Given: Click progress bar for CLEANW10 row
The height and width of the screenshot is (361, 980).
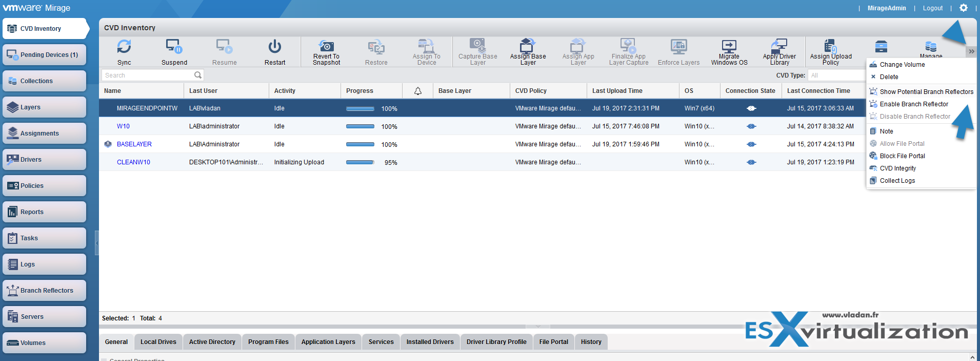Looking at the screenshot, I should pyautogui.click(x=360, y=162).
